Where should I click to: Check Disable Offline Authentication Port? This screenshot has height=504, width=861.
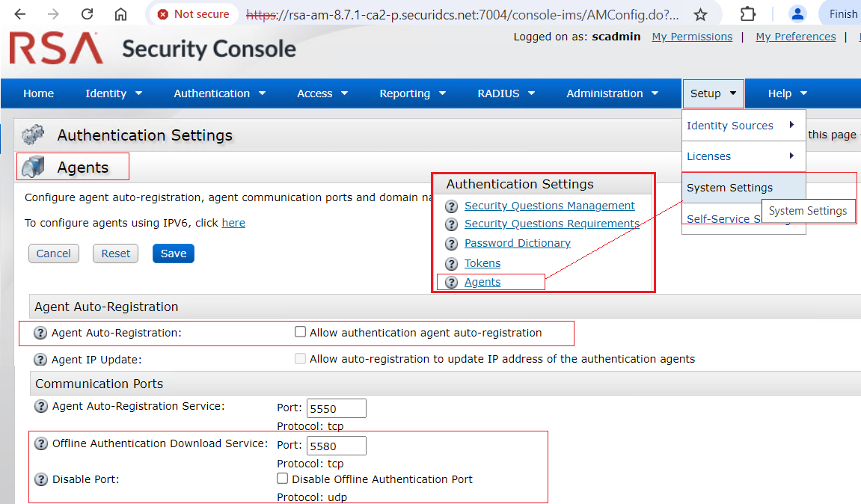[x=282, y=478]
